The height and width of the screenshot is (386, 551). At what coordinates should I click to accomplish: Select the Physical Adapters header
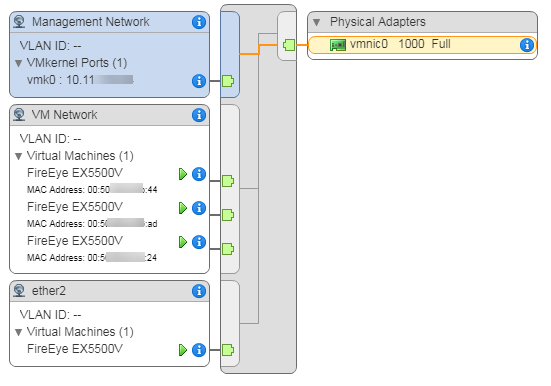(422, 22)
